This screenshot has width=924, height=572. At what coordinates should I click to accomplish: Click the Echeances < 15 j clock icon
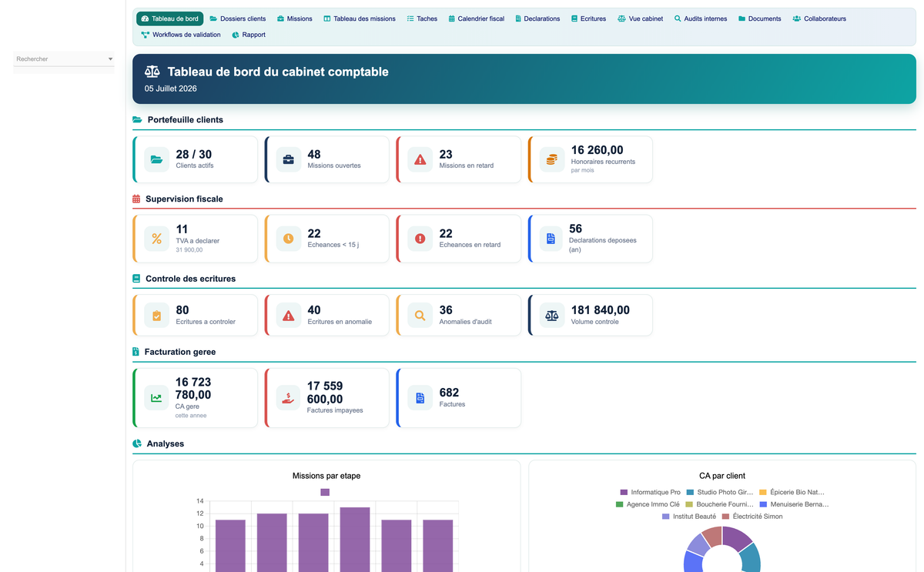288,239
